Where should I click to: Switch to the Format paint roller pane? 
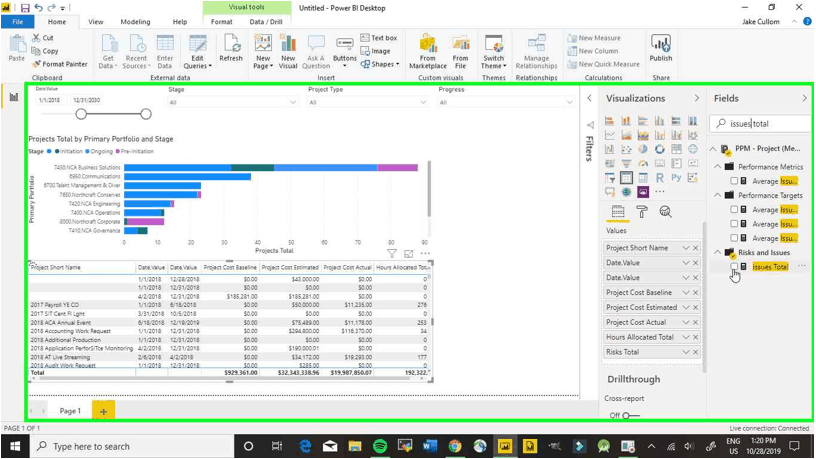642,212
